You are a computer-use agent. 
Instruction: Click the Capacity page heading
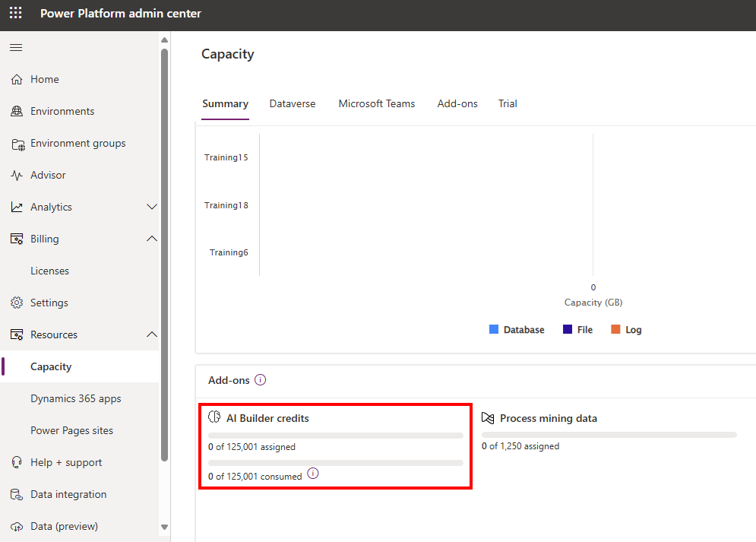coord(228,54)
